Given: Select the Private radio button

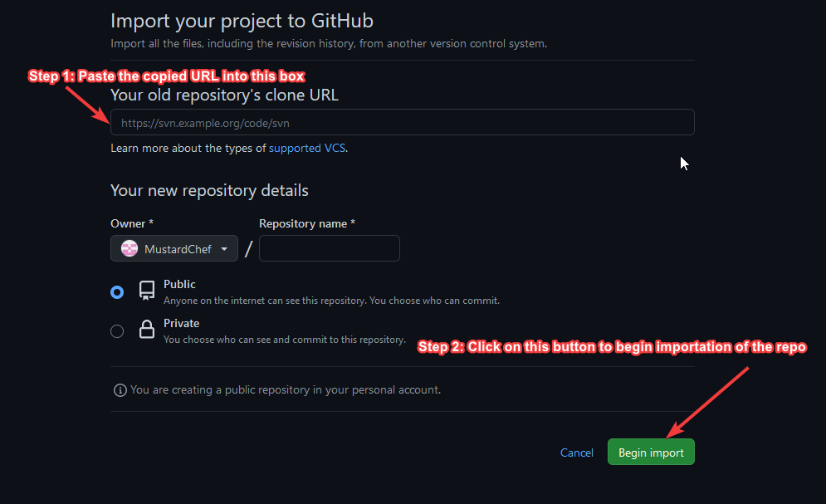Looking at the screenshot, I should click(117, 331).
